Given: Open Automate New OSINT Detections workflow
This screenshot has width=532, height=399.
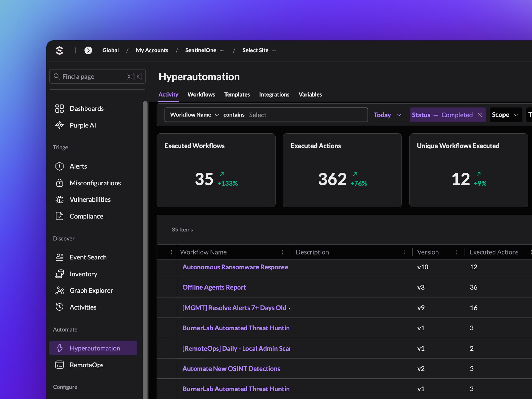Looking at the screenshot, I should 231,369.
